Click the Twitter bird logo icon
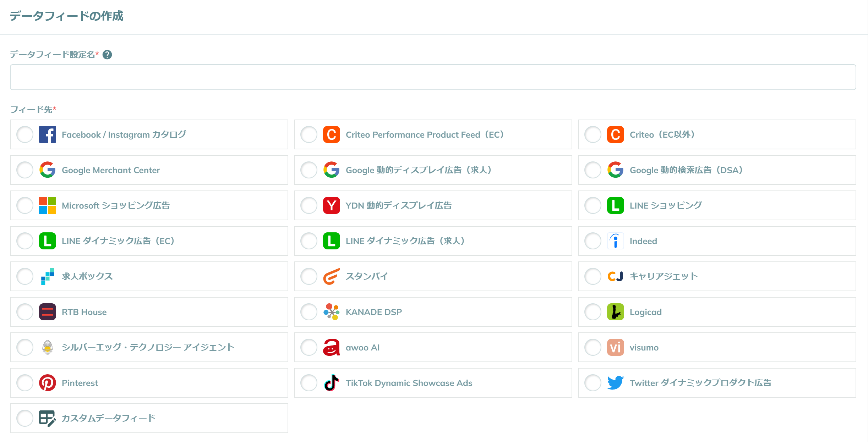Image resolution: width=868 pixels, height=442 pixels. pos(616,383)
